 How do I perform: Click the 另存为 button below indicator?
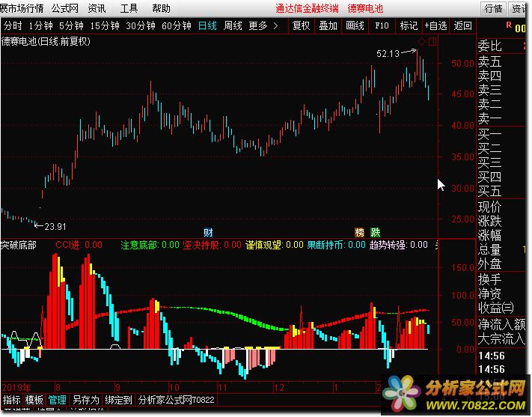click(86, 401)
